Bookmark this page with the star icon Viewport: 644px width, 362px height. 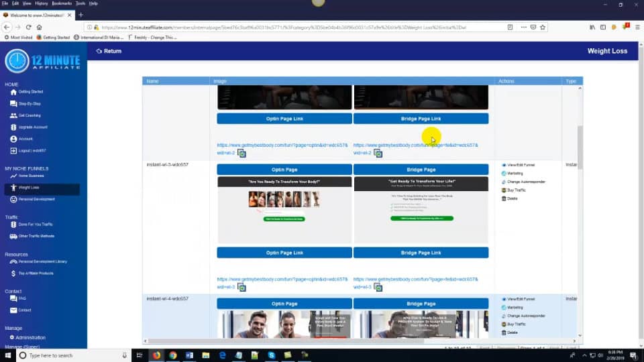543,27
